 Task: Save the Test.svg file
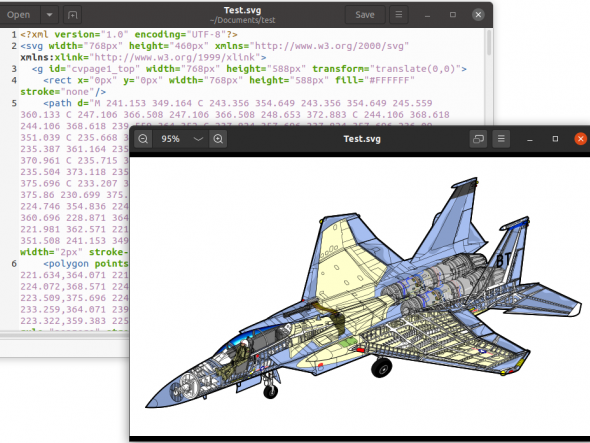pos(365,15)
